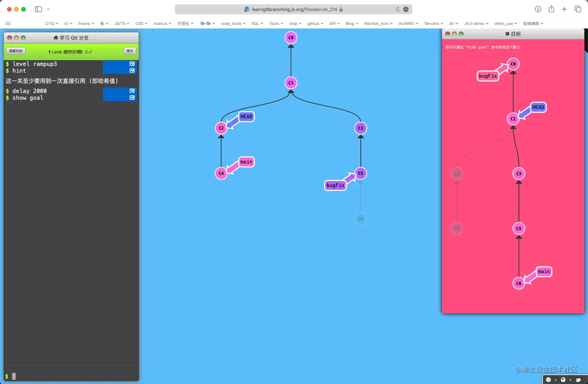Open the bookmarks grid icon
Screen dimensions: 588x384
click(x=8, y=24)
